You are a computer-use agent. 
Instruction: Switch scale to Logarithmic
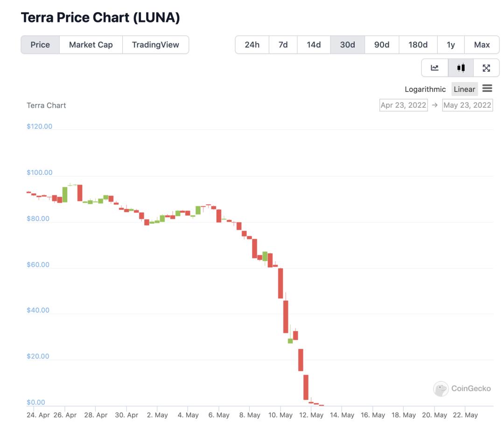pos(425,89)
